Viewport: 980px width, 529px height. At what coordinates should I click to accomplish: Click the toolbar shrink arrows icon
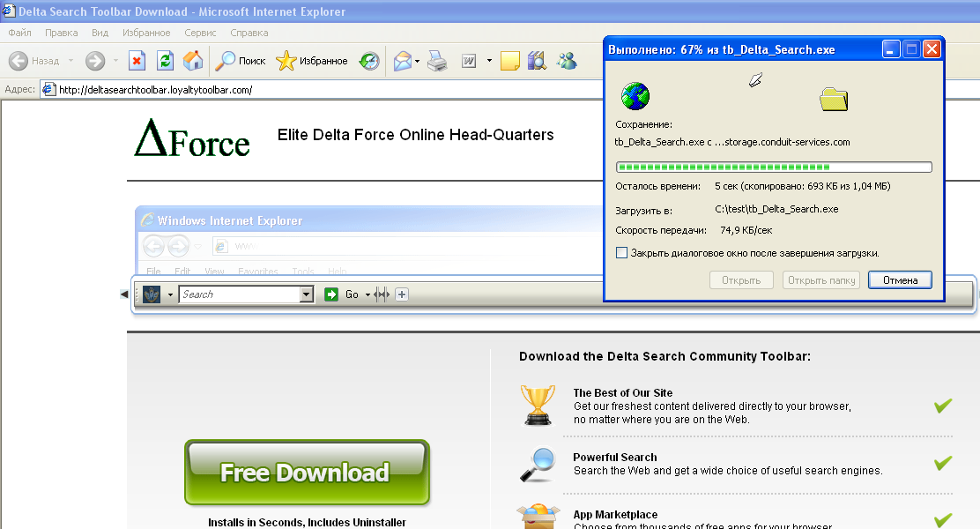(x=382, y=294)
